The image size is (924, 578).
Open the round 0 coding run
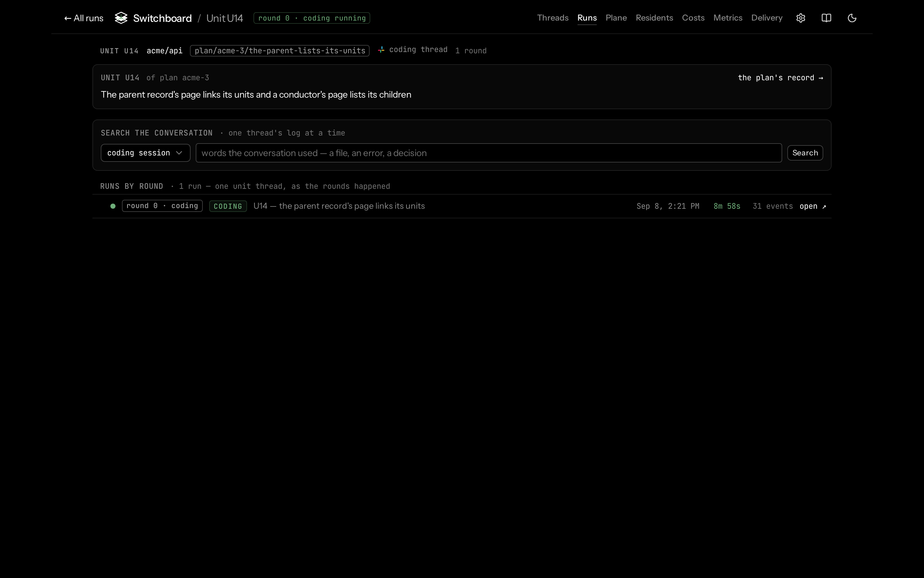coord(813,206)
